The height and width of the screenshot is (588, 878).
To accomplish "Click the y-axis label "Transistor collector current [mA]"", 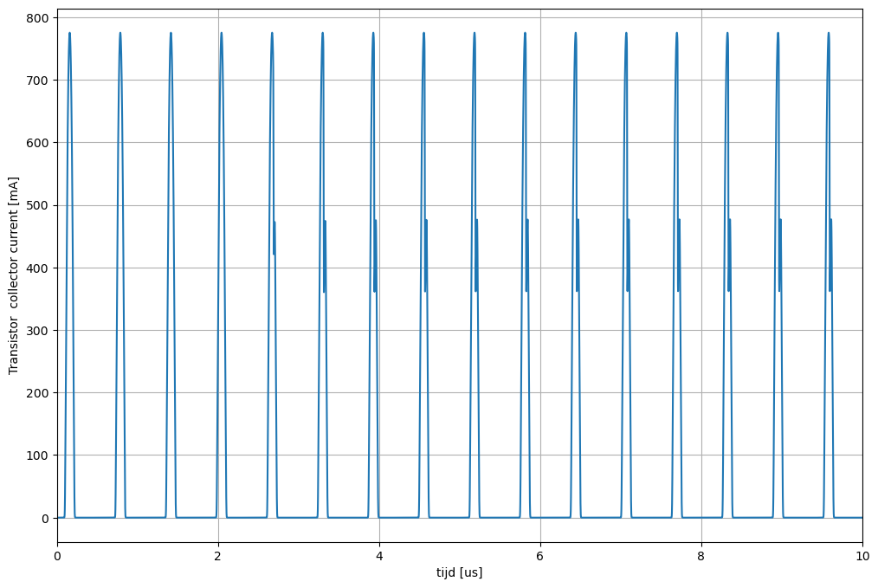I will coord(14,275).
